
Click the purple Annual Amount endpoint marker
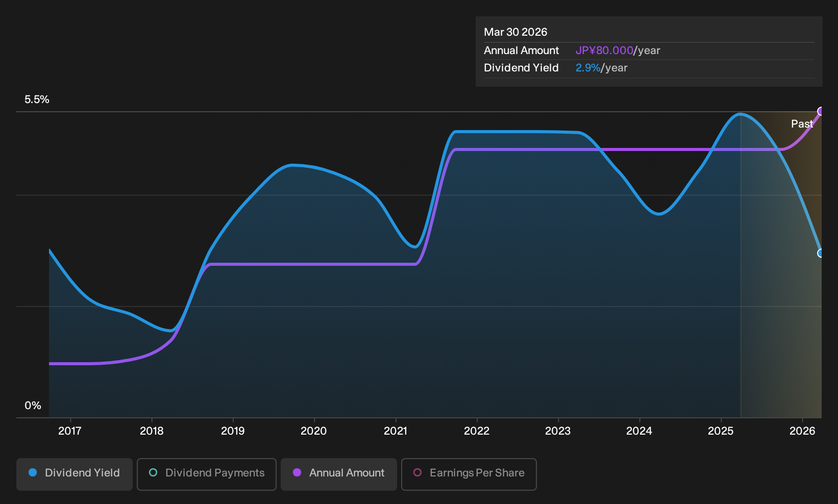coord(821,111)
